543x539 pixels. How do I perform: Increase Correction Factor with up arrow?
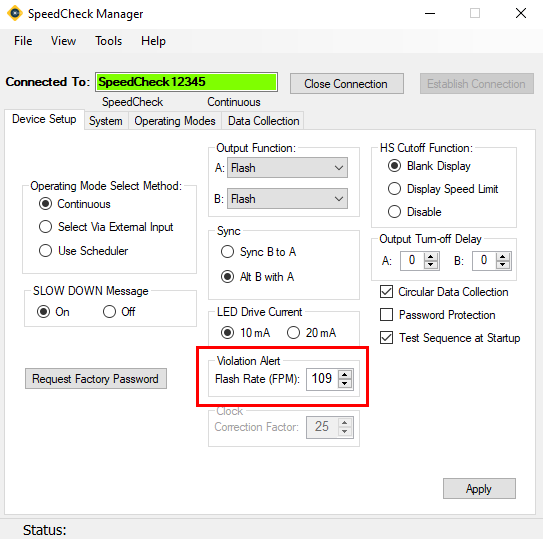point(345,423)
